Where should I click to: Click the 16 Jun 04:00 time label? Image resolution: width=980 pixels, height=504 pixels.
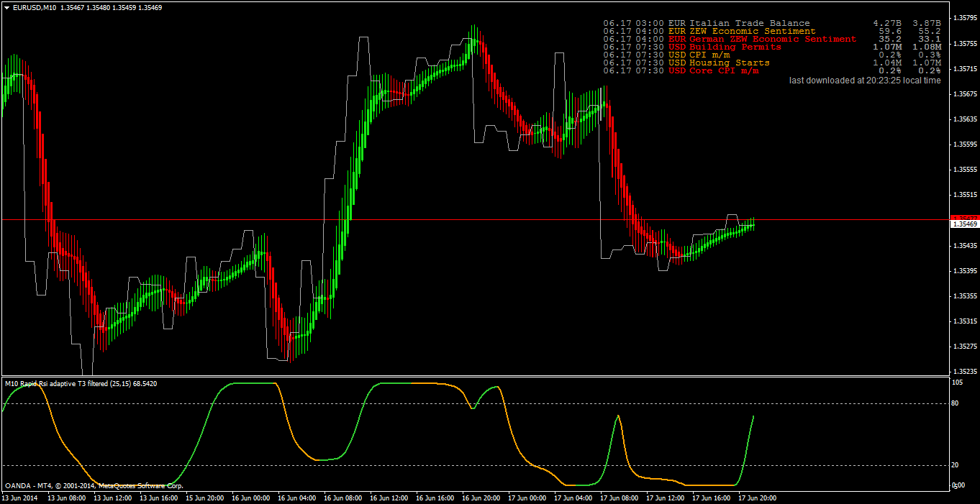[x=296, y=498]
